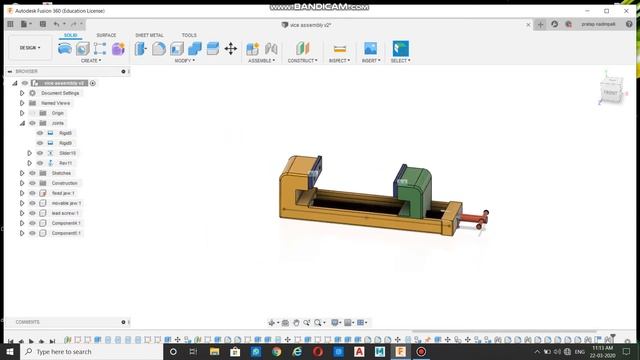Open Chrome from the taskbar
This screenshot has height=360, width=640.
click(277, 351)
